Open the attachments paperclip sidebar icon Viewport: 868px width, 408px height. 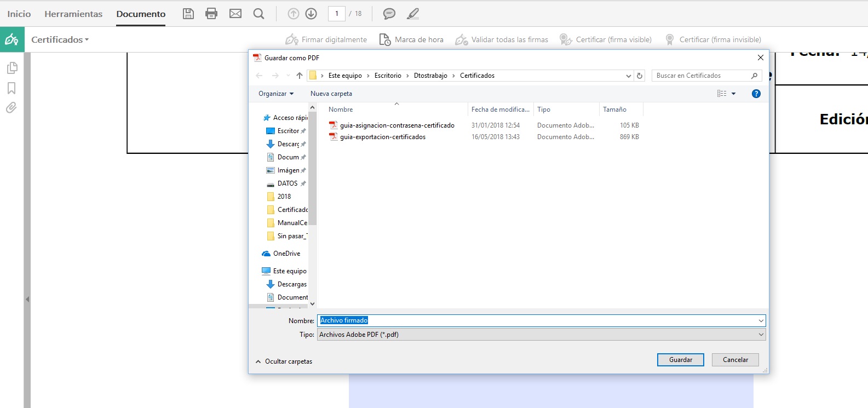coord(12,107)
